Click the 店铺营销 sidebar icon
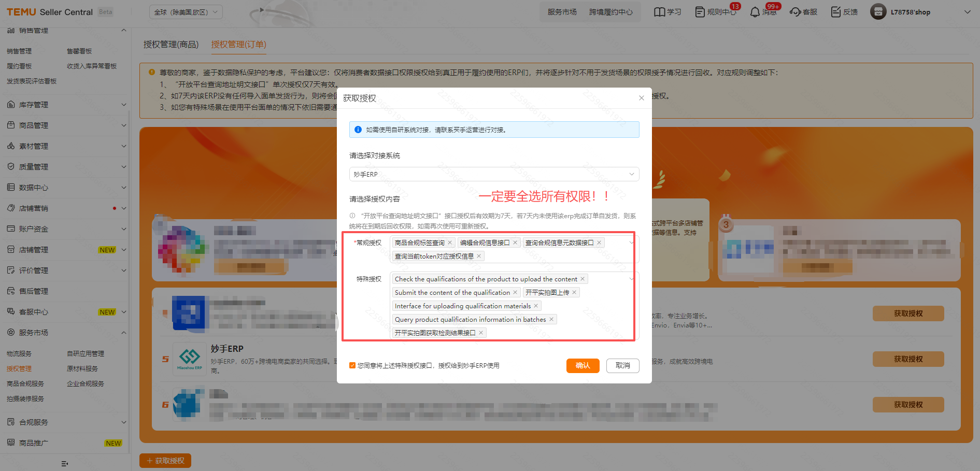This screenshot has height=471, width=980. tap(11, 208)
